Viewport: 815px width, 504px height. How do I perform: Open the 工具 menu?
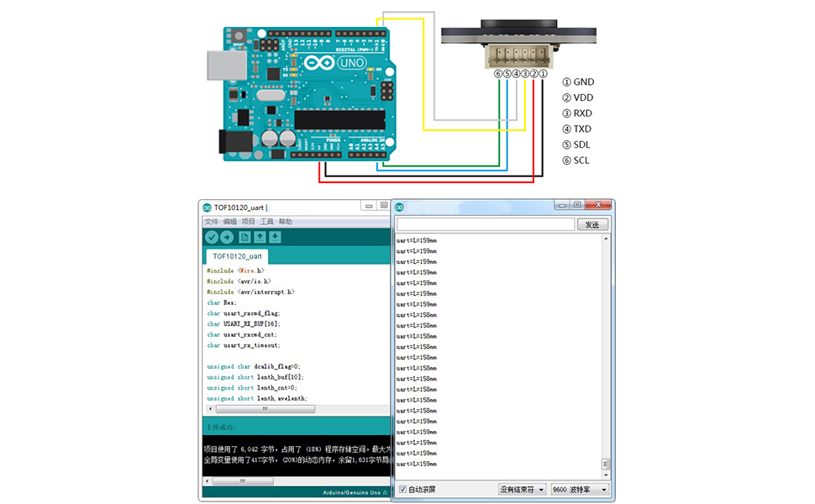(266, 222)
